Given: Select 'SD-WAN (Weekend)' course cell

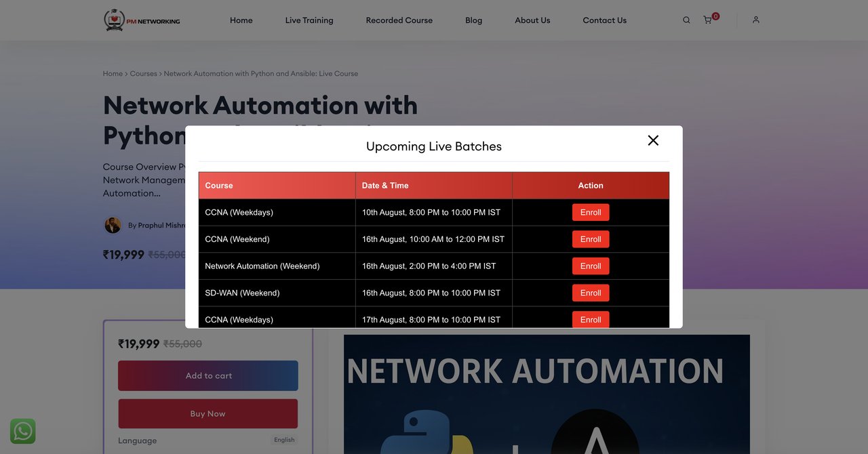Looking at the screenshot, I should 277,293.
